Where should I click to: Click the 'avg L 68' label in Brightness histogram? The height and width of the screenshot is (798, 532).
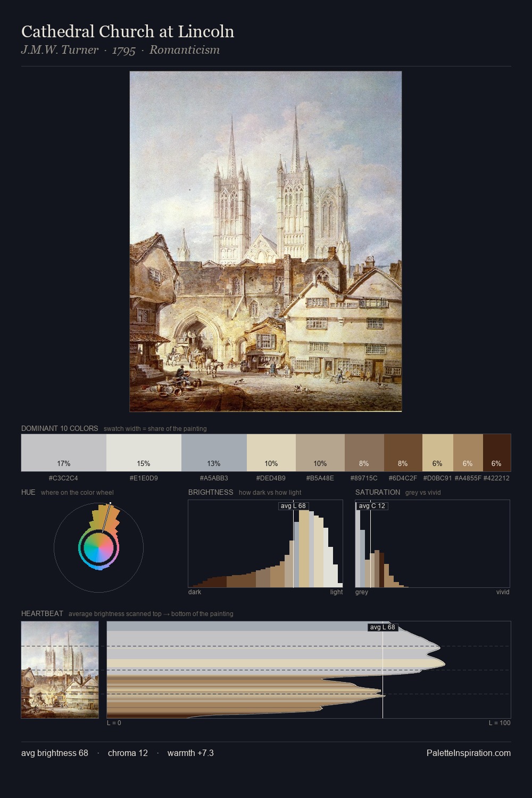(x=293, y=506)
